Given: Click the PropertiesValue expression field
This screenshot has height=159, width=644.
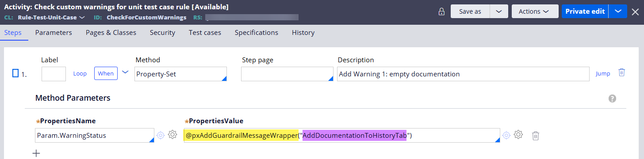Looking at the screenshot, I should click(341, 136).
